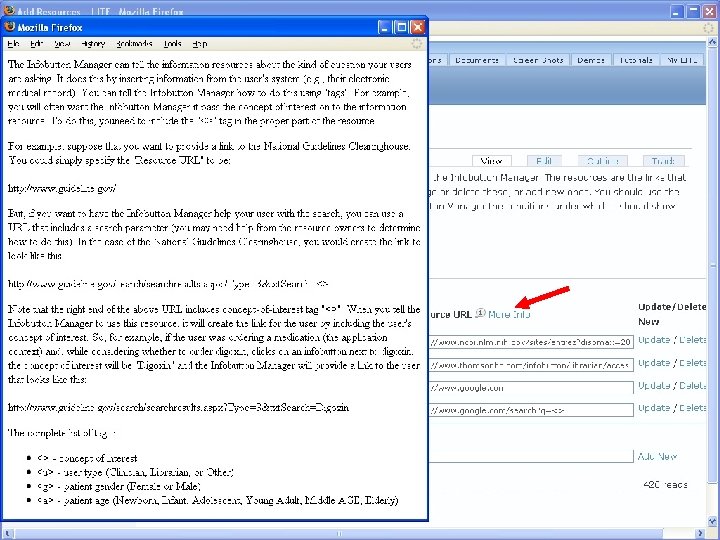Viewport: 720px width, 540px height.
Task: Click vertical scrollbar down arrow in background window
Action: click(712, 521)
